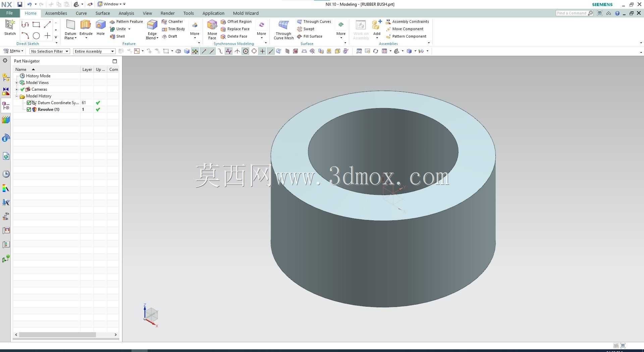The height and width of the screenshot is (352, 644).
Task: Switch to the Mold Wizard tab
Action: [x=246, y=13]
